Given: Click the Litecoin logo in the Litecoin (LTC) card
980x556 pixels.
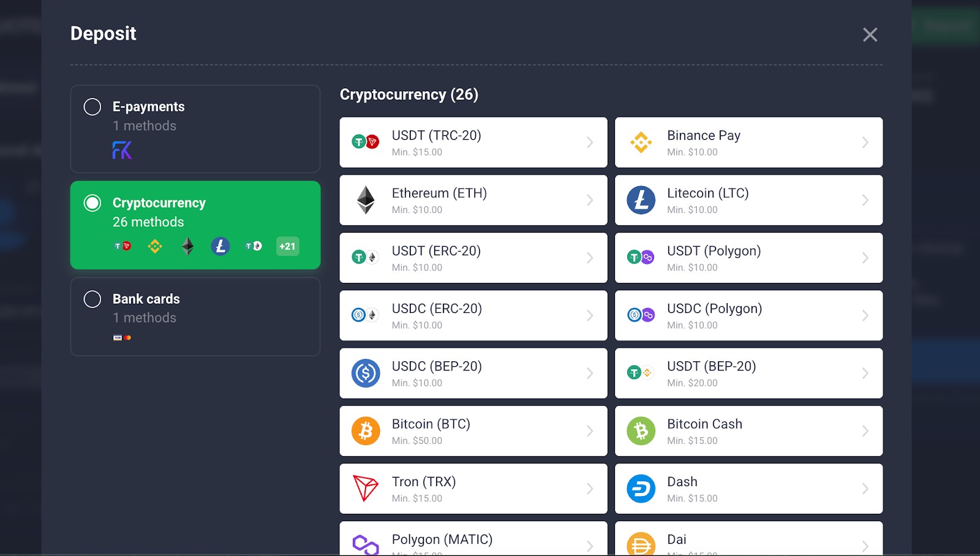Looking at the screenshot, I should coord(641,200).
